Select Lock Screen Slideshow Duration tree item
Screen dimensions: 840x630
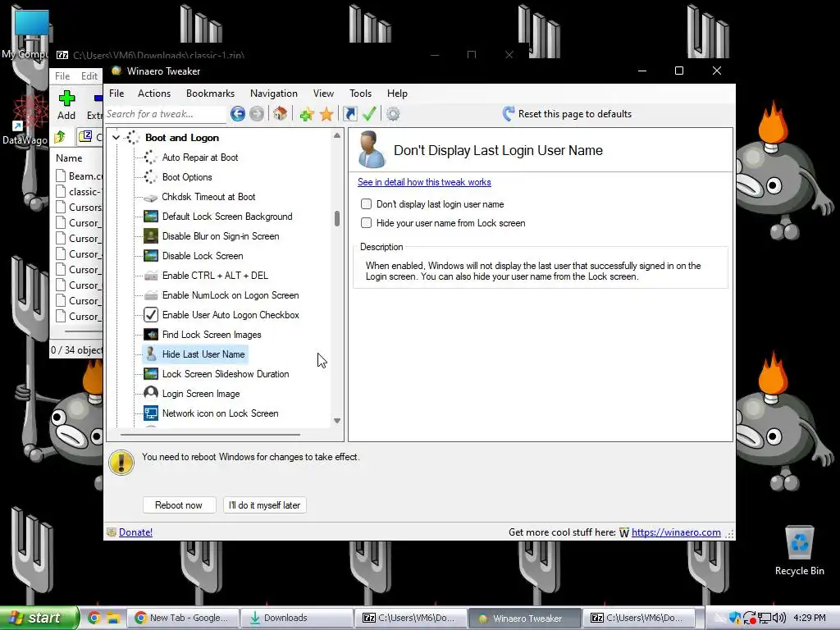[x=226, y=374]
